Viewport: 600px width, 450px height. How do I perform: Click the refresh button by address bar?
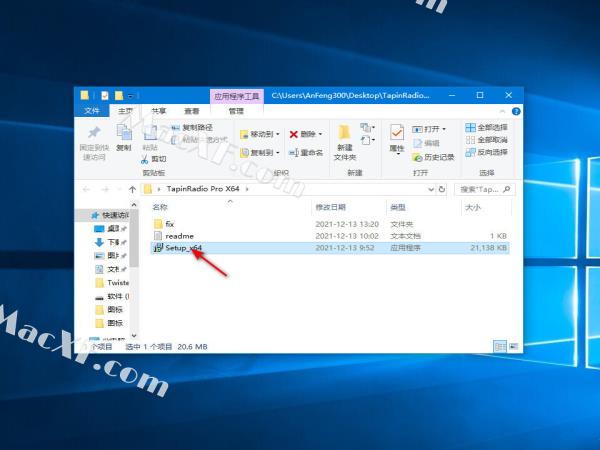(x=442, y=189)
